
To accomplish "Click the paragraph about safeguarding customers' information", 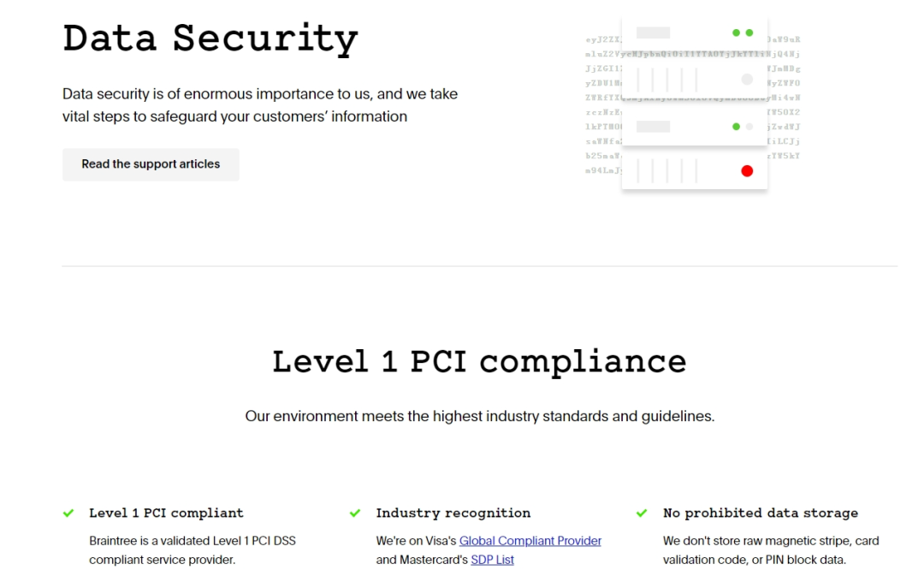I will [260, 105].
